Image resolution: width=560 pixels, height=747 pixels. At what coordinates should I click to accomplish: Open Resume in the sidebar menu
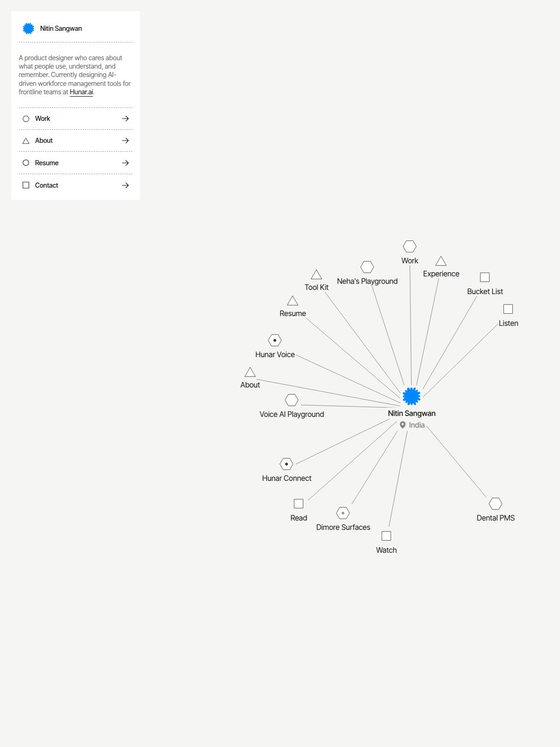click(x=76, y=163)
